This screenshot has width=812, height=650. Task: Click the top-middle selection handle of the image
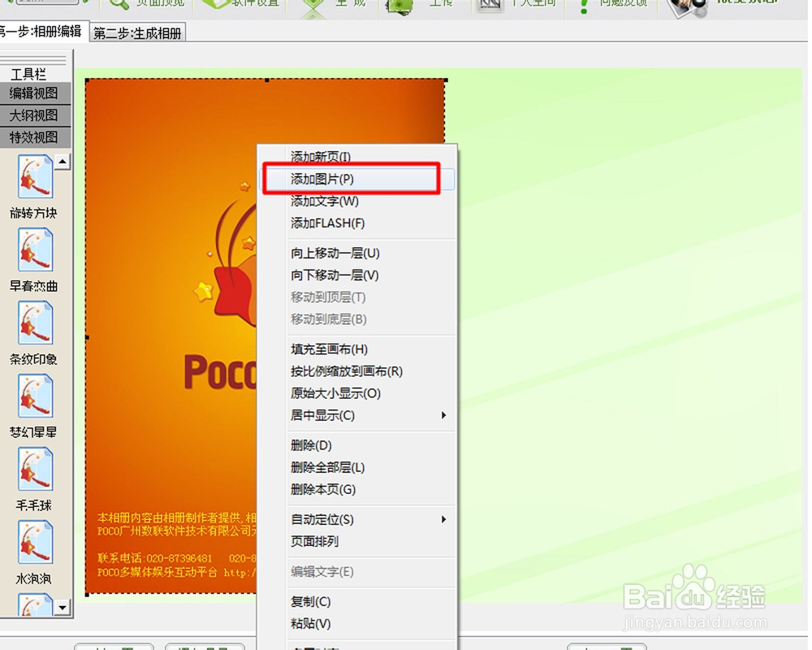point(266,80)
